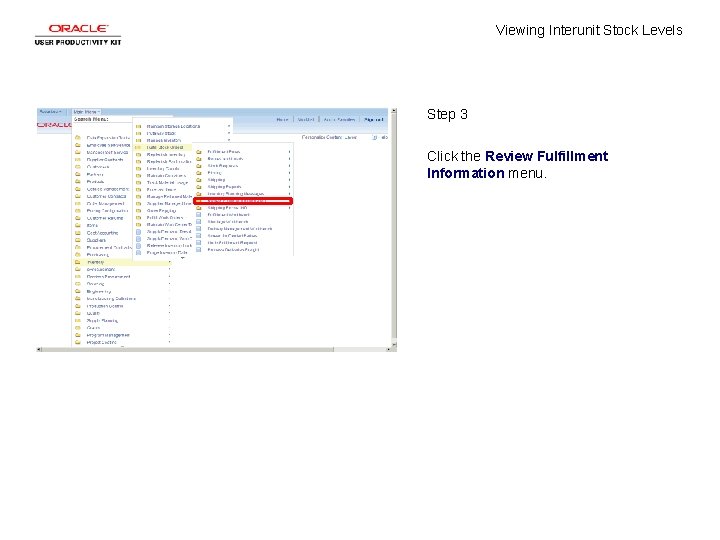The image size is (720, 540).
Task: Expand Program Management submenu arrow
Action: point(169,335)
